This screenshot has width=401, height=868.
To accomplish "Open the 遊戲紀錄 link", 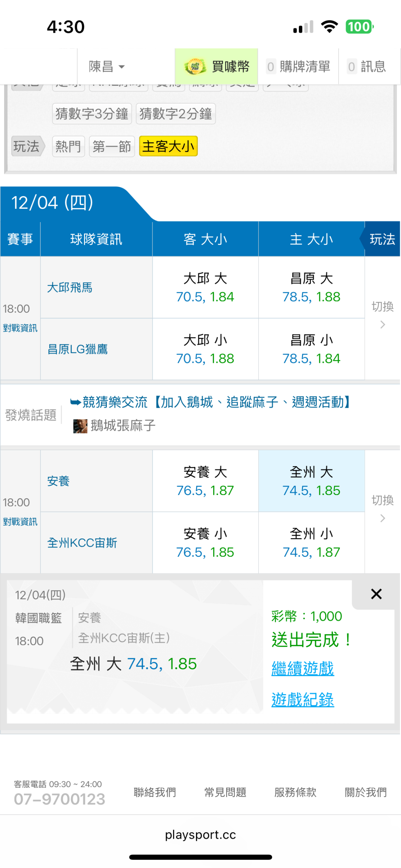I will [x=303, y=700].
